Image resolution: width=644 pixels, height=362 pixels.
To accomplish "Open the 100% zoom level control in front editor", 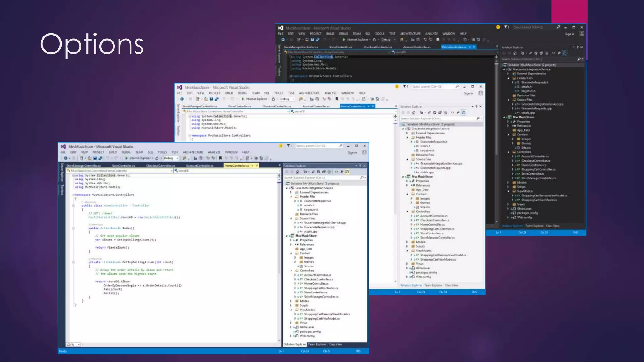I will point(73,345).
